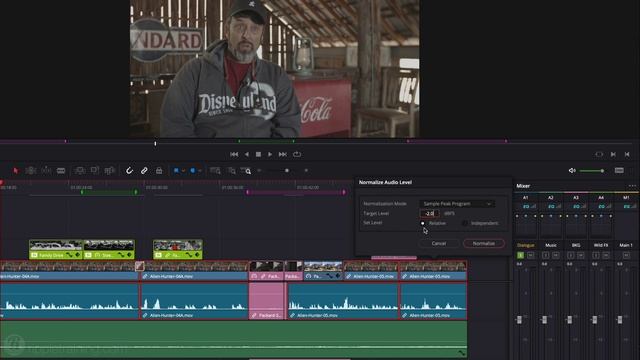This screenshot has height=360, width=640.
Task: Open the marker color dropdown arrow
Action: (x=200, y=171)
